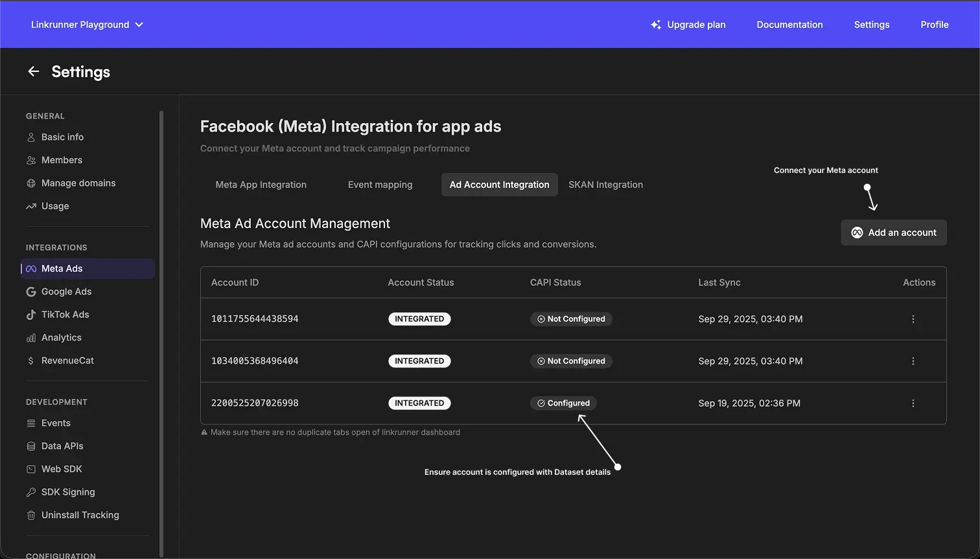980x559 pixels.
Task: Open the Linkrunner Playground workspace dropdown
Action: click(86, 24)
